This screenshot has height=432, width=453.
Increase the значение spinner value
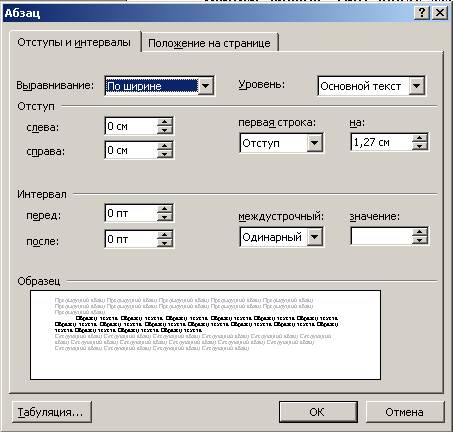point(420,232)
